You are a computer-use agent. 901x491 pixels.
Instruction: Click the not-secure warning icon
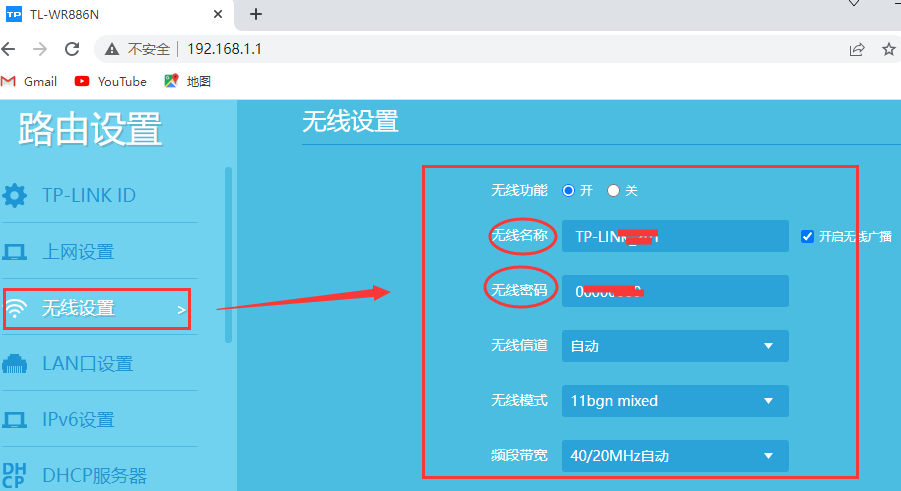(111, 49)
